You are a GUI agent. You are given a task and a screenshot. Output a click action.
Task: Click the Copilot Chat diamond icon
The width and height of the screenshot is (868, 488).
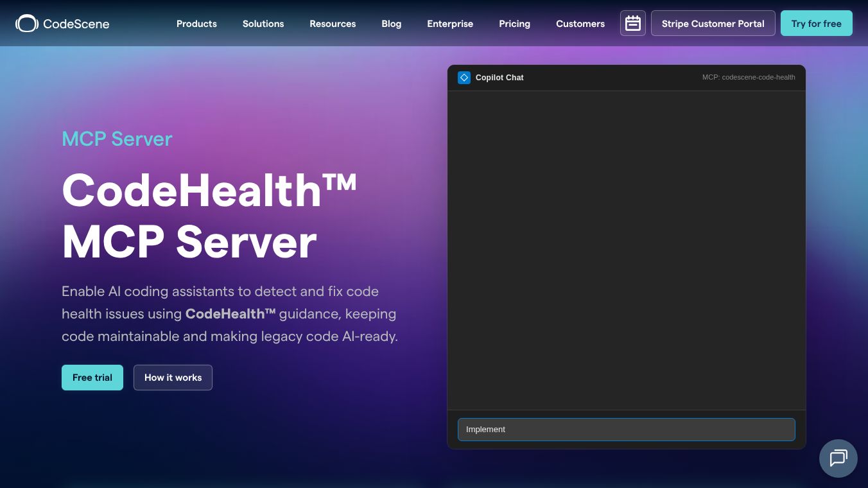point(464,78)
